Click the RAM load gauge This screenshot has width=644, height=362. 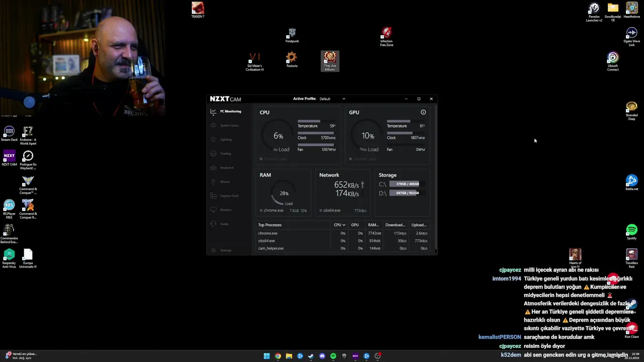[284, 194]
